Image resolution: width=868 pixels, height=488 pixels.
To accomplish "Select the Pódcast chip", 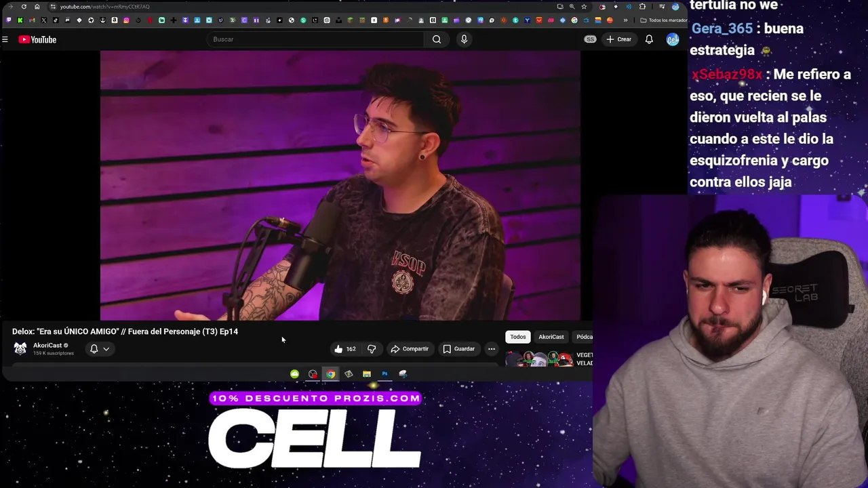I will tap(583, 337).
